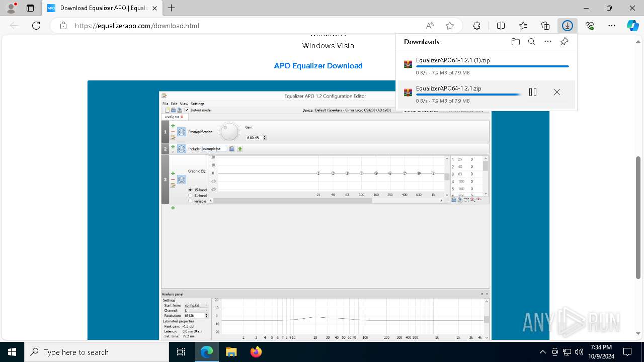Search downloads in Downloads panel
Image resolution: width=644 pixels, height=362 pixels.
point(531,42)
